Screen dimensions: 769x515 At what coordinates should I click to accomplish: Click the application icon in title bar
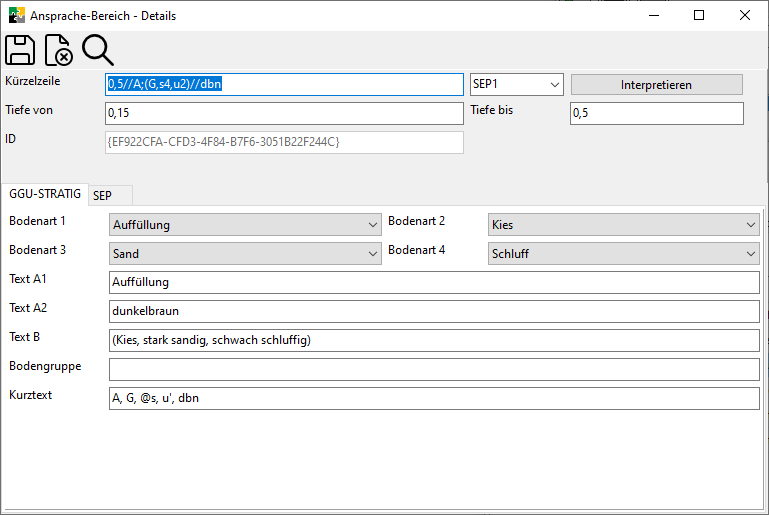coord(17,15)
